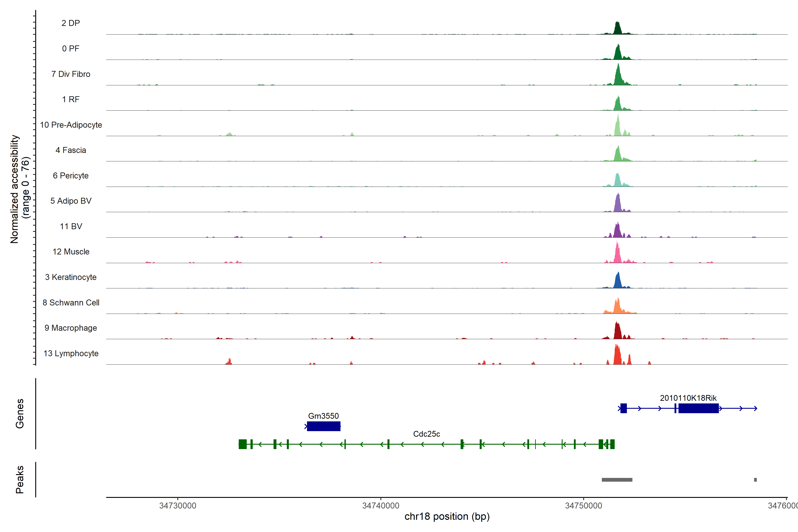The image size is (798, 532).
Task: Click the 34750000 axis tick label
Action: point(583,506)
